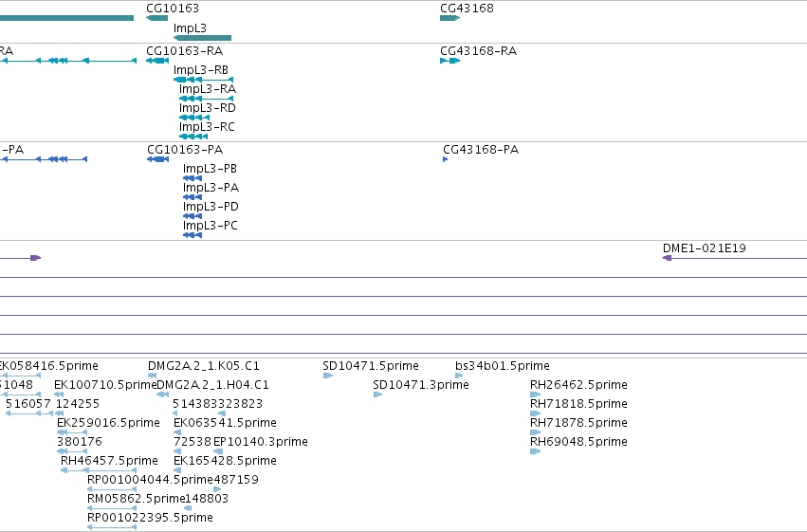Image resolution: width=807 pixels, height=532 pixels.
Task: Select the RP001022395.5prime EST
Action: pyautogui.click(x=112, y=528)
